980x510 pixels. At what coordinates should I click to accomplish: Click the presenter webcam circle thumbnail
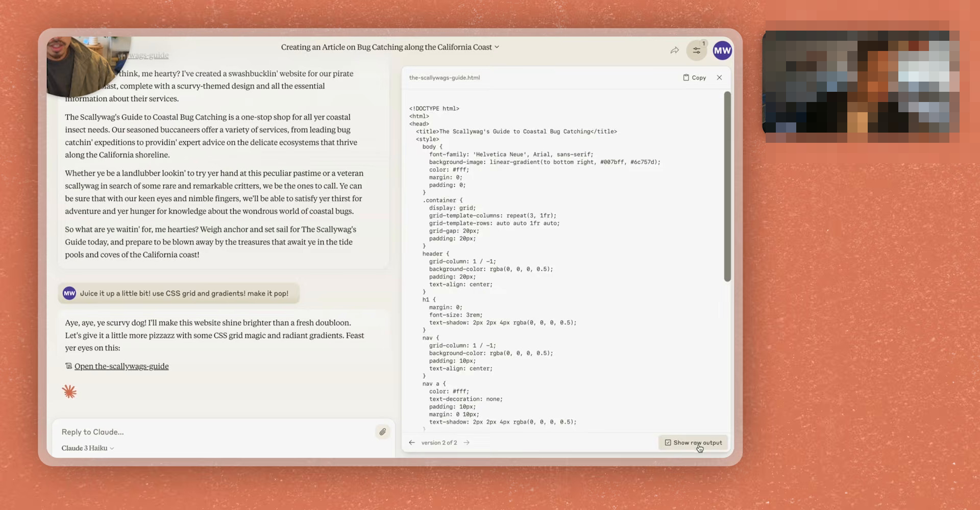[x=87, y=65]
